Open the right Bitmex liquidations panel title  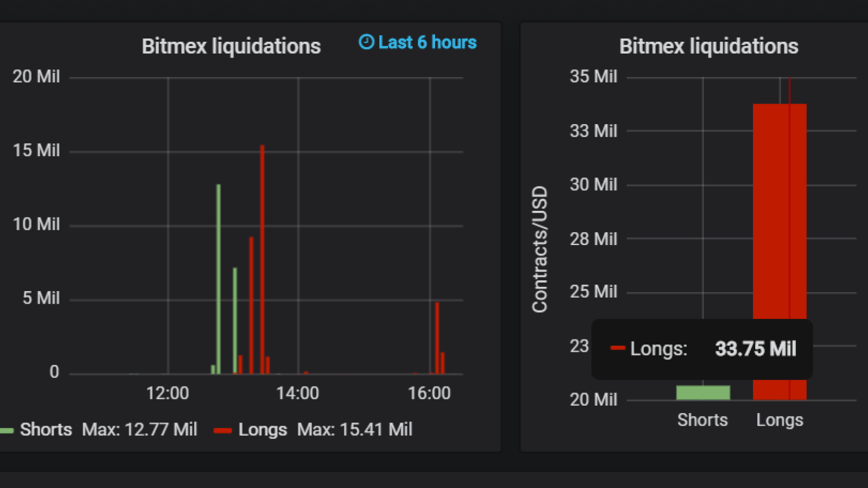[709, 46]
